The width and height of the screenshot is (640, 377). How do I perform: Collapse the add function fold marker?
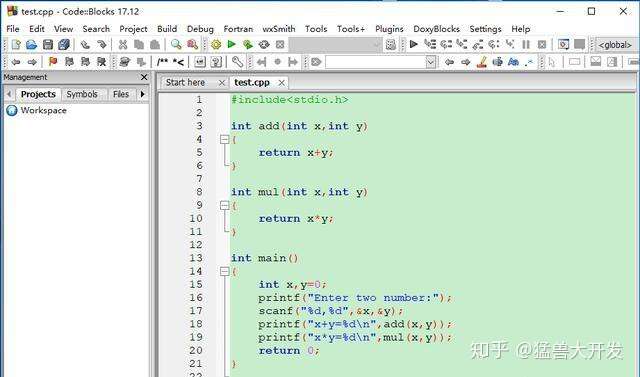(224, 140)
